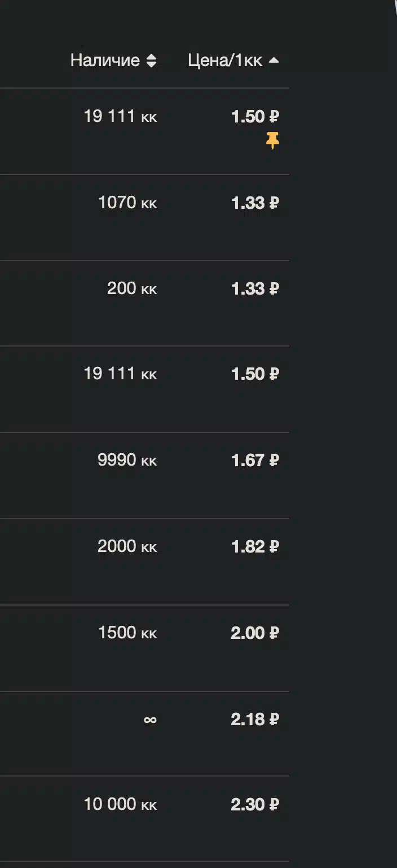Click the 1.82 ₽ price
Screen dimensions: 397x868
255,547
